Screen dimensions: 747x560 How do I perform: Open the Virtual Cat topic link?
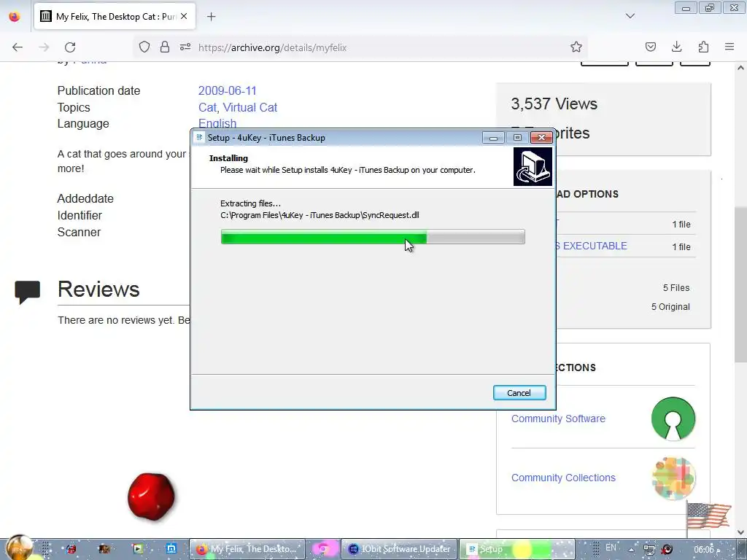coord(250,107)
